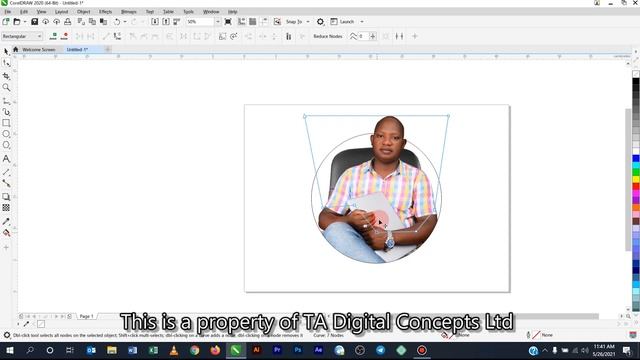Select the Artistic Media tool
Screen dimensions: 640x360
pyautogui.click(x=6, y=112)
